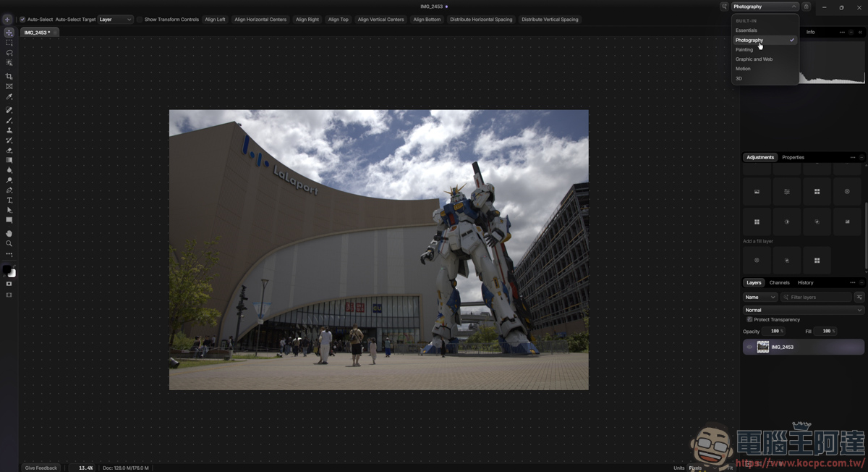This screenshot has height=472, width=868.
Task: Select the Move tool in the toolbar
Action: 9,33
